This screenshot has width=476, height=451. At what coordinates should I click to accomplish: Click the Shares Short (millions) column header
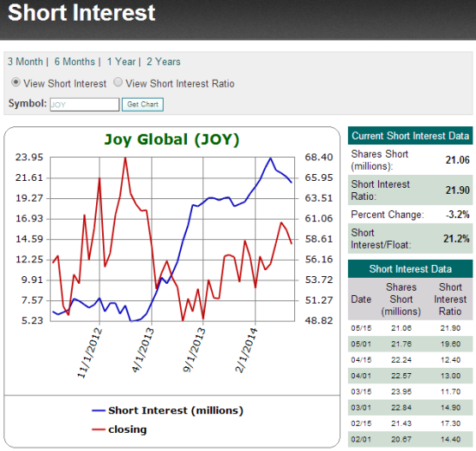pos(401,300)
